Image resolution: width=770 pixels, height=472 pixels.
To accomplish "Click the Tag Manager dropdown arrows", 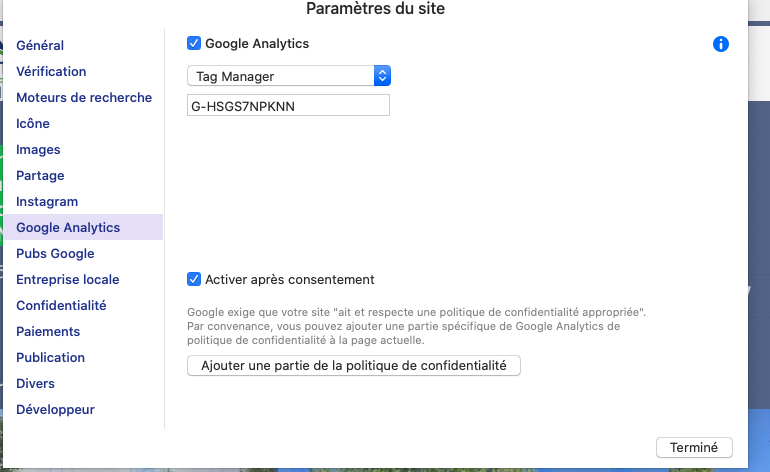I will click(382, 76).
